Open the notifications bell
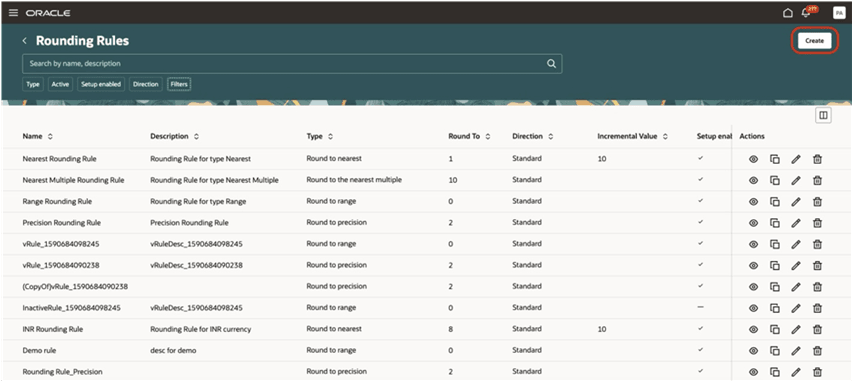854x383 pixels. (x=806, y=13)
